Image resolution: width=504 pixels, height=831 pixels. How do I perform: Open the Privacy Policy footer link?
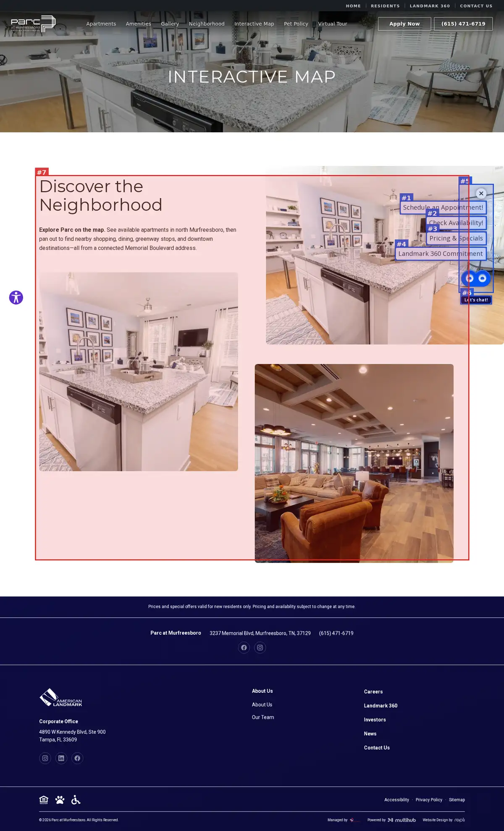pos(429,799)
